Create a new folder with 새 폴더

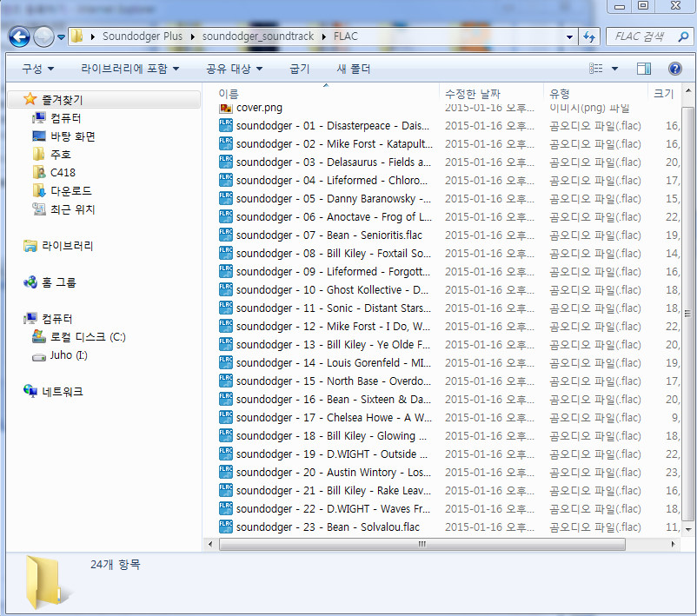tap(354, 69)
